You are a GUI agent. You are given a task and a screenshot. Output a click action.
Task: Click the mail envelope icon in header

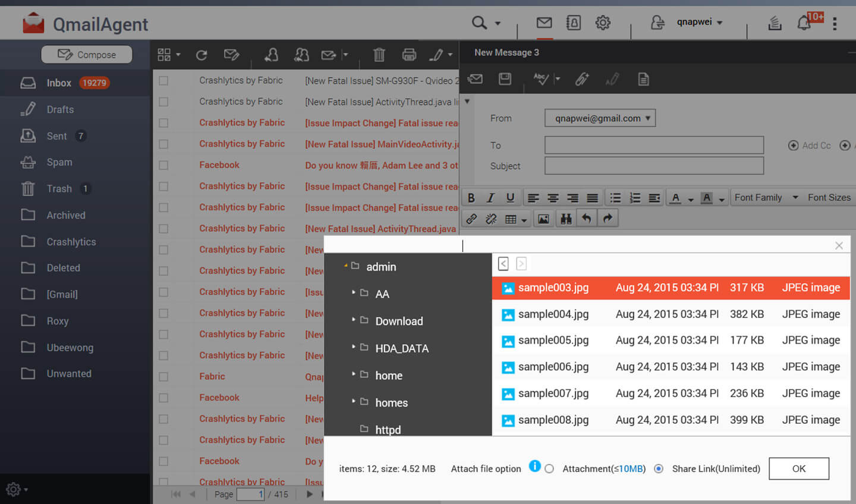[x=544, y=23]
